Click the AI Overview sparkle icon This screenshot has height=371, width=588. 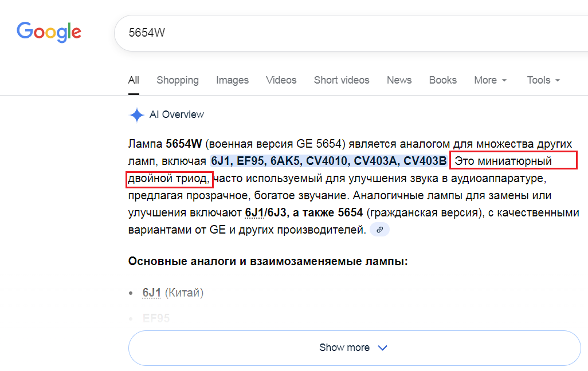(x=136, y=115)
